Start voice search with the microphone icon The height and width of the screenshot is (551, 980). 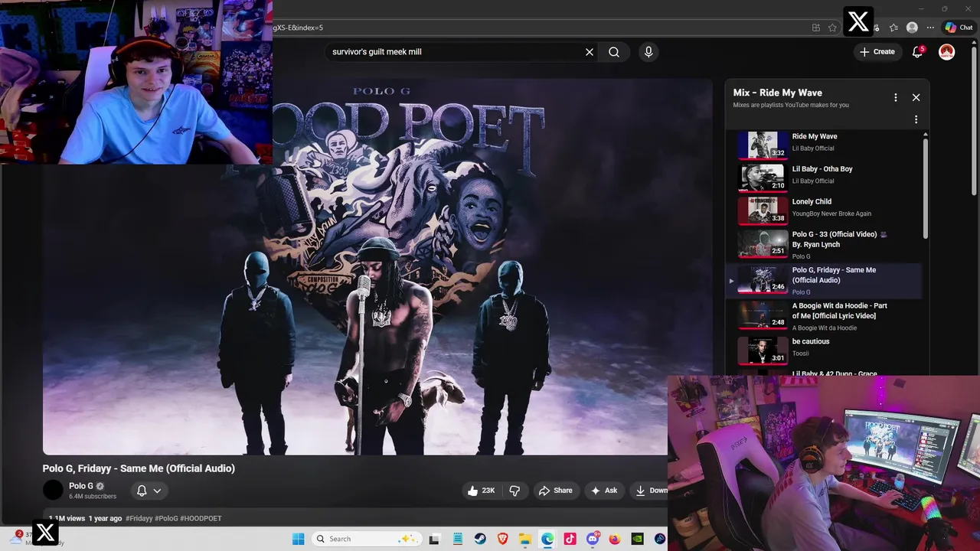(648, 52)
